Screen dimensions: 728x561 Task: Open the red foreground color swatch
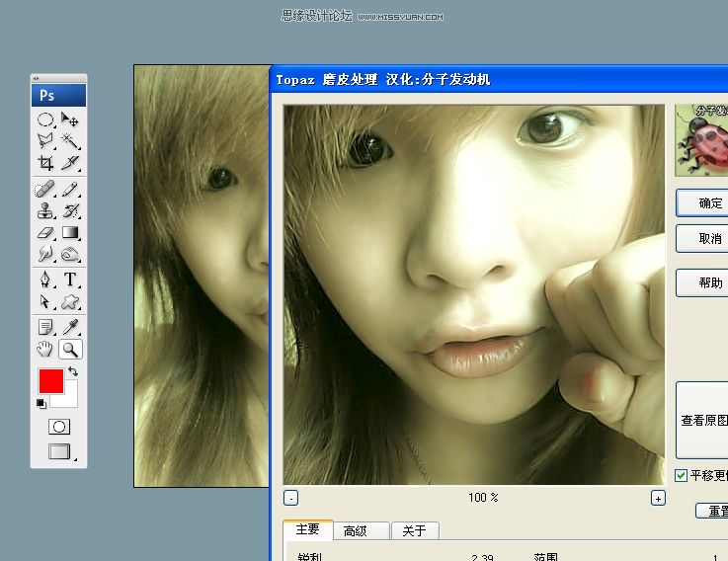coord(50,380)
